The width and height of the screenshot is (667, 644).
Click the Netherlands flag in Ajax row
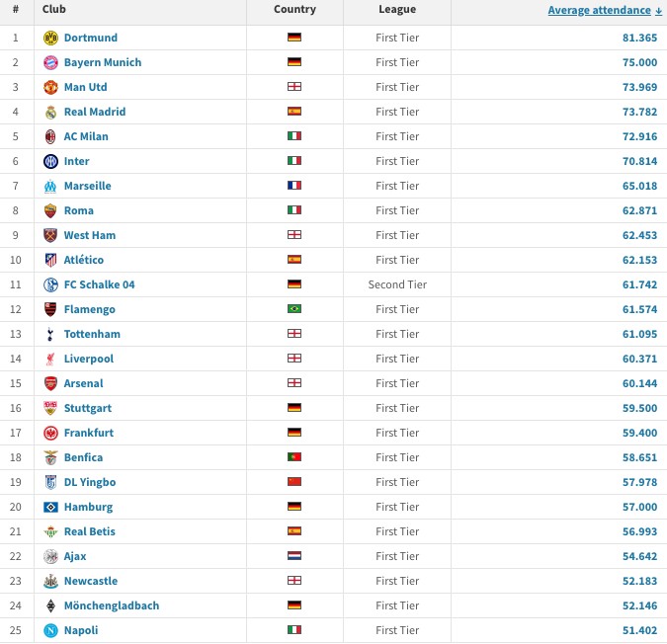[294, 556]
